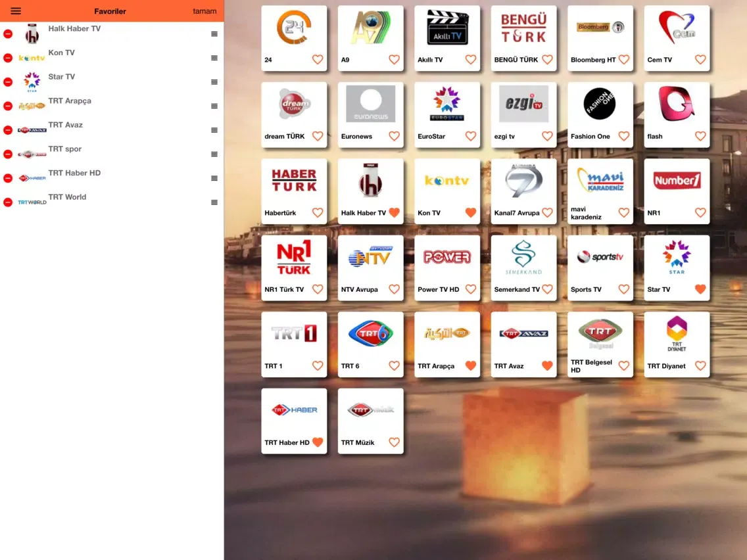Click Kon TV logo in favorites list
The width and height of the screenshot is (747, 560).
click(x=32, y=58)
